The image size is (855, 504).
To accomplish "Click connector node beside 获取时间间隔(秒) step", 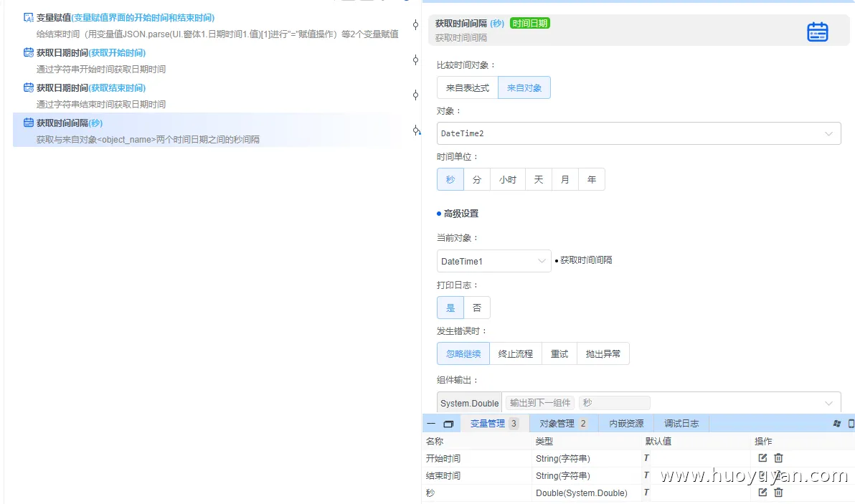I will (x=416, y=130).
